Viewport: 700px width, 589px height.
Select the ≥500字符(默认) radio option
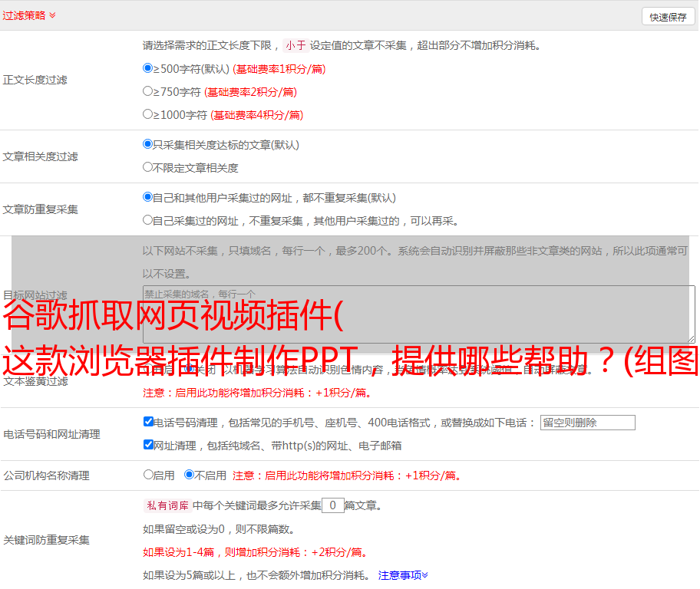pos(148,68)
